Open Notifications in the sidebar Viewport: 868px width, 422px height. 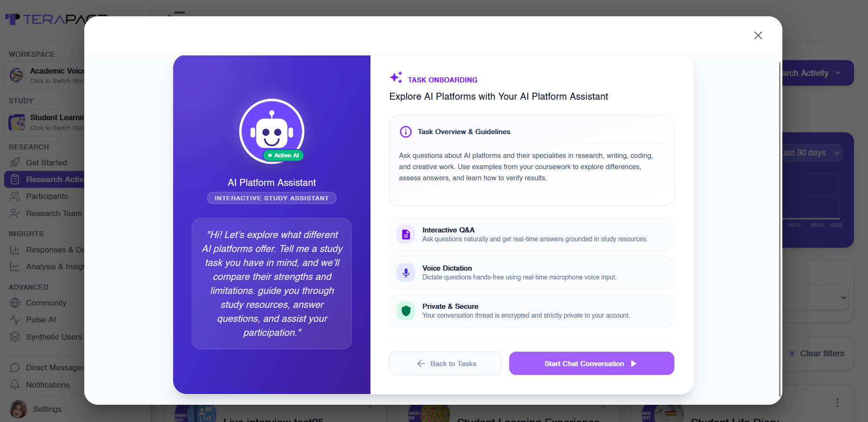click(x=47, y=385)
